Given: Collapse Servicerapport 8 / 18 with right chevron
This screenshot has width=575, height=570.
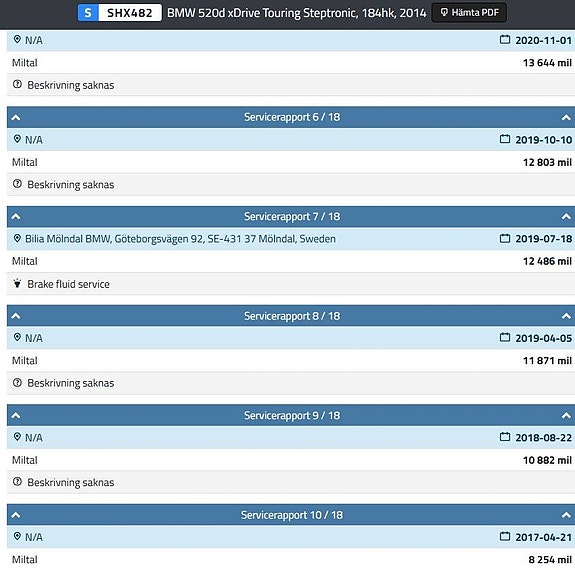Looking at the screenshot, I should coord(566,316).
